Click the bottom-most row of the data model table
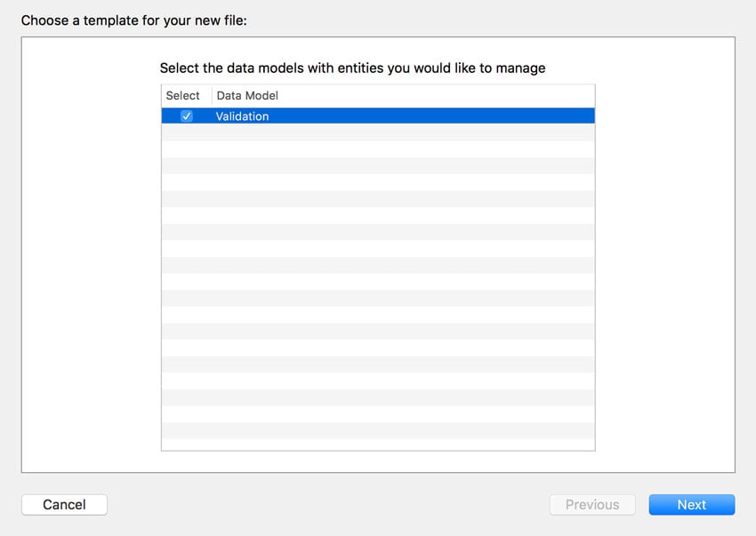The width and height of the screenshot is (756, 536). (378, 445)
